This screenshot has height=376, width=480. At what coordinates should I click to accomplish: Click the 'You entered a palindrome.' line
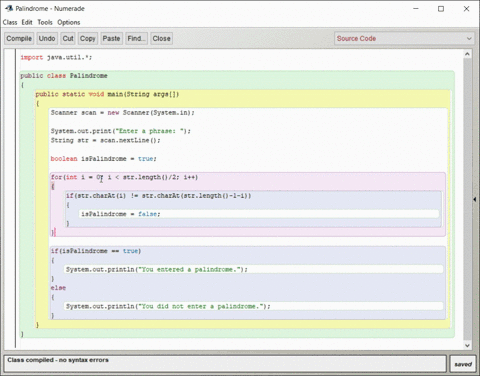click(157, 269)
